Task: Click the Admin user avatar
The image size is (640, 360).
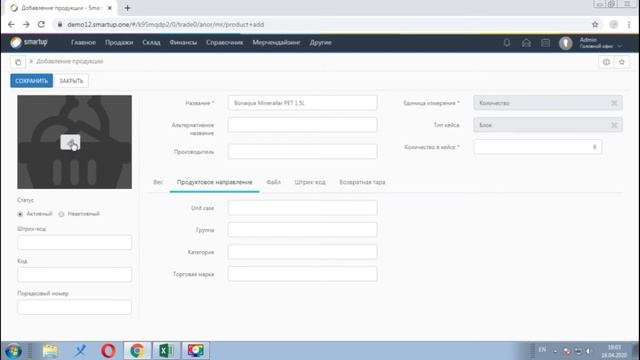Action: (565, 43)
